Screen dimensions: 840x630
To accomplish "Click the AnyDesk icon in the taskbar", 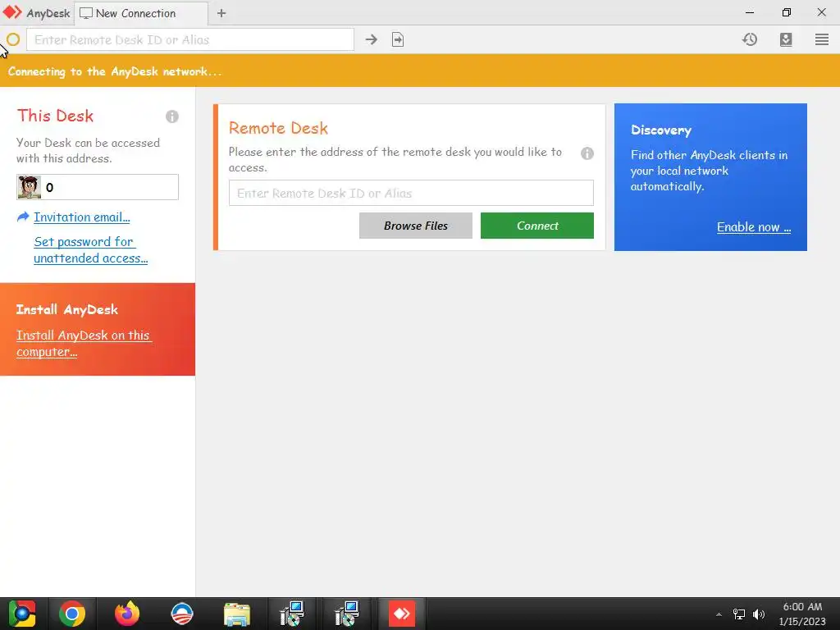I will tap(401, 614).
